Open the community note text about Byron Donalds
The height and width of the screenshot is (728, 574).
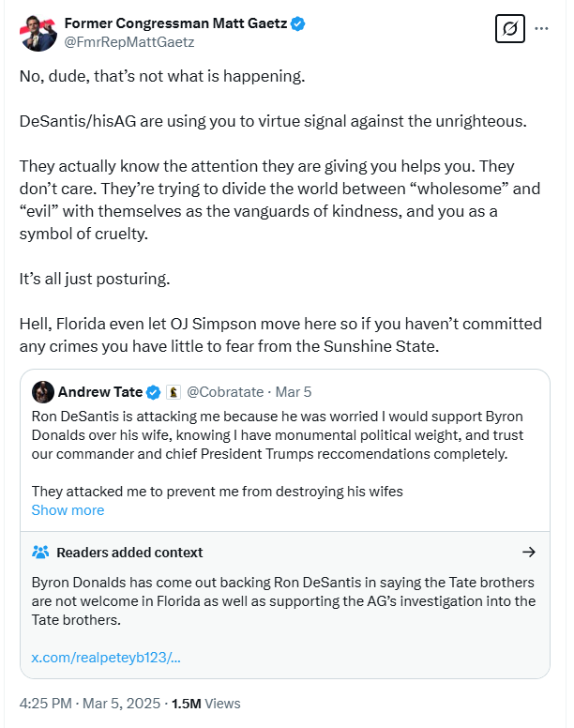click(x=283, y=600)
